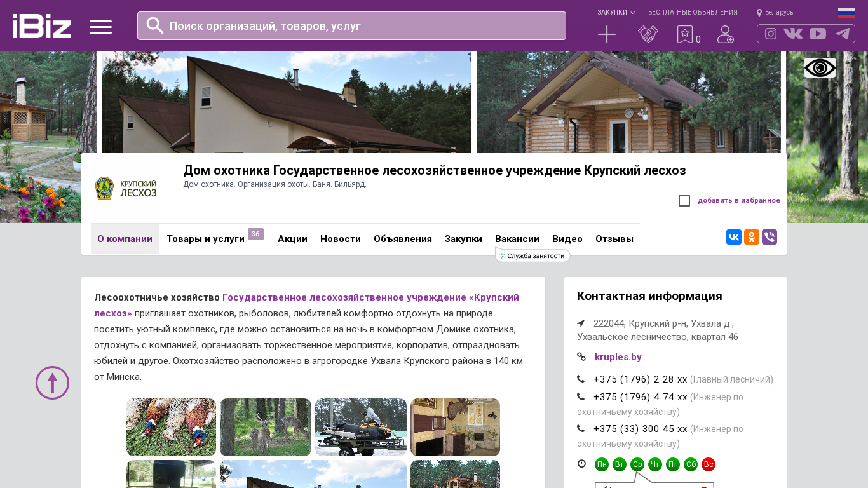This screenshot has width=868, height=488.
Task: Open the Объявления tab
Action: point(403,239)
